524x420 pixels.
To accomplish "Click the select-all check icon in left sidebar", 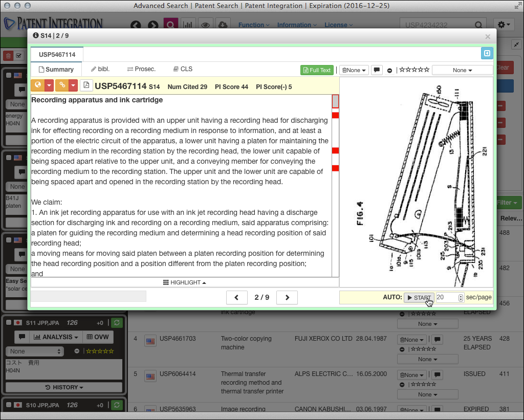I will pos(19,56).
